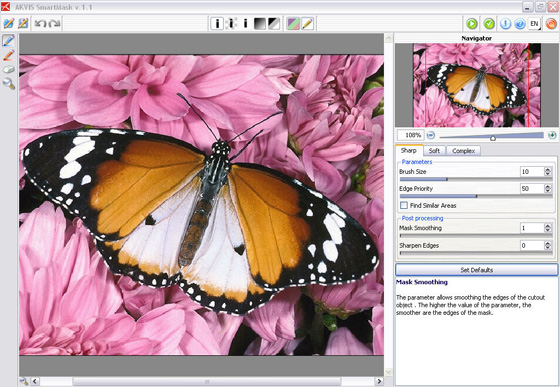Open program info with the blue 'i' icon
The width and height of the screenshot is (560, 387).
pos(505,24)
